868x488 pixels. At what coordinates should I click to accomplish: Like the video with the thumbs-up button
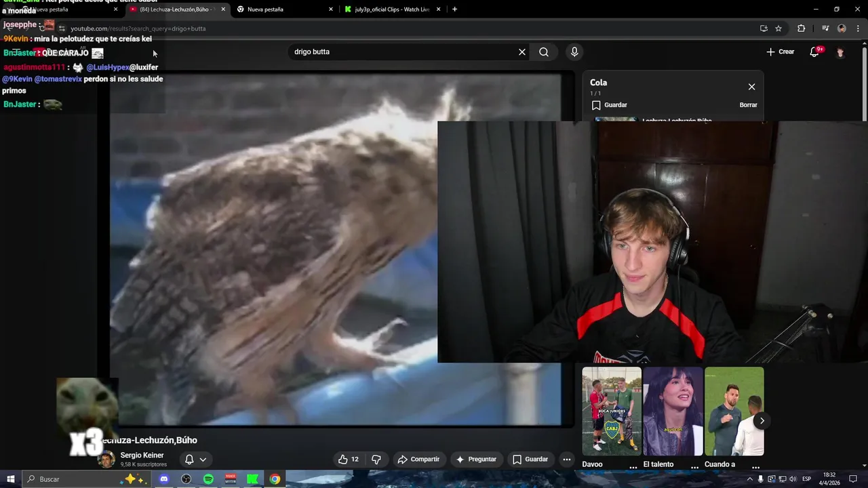coord(349,460)
